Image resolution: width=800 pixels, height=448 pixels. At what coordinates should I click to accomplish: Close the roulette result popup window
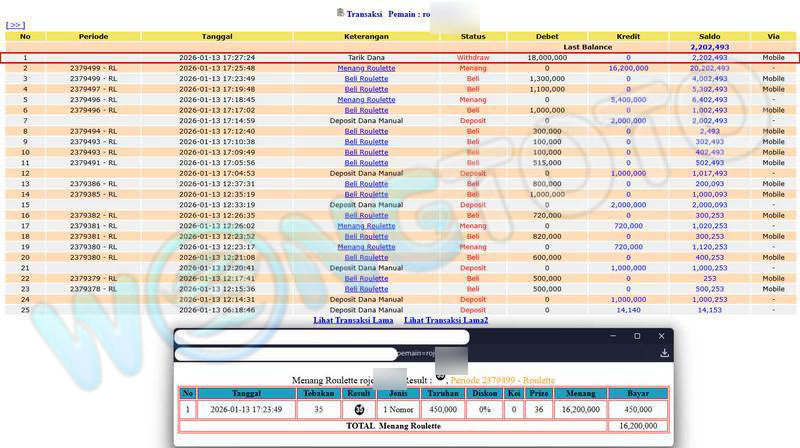pyautogui.click(x=661, y=336)
